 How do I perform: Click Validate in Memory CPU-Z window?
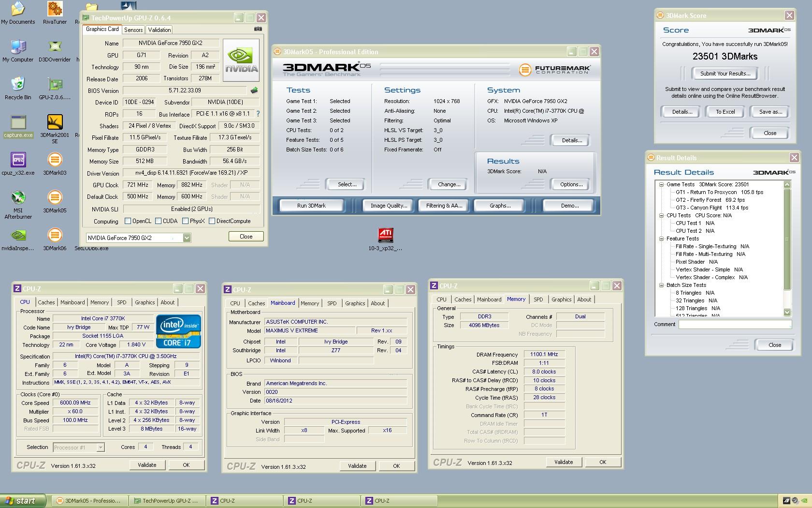tap(564, 462)
